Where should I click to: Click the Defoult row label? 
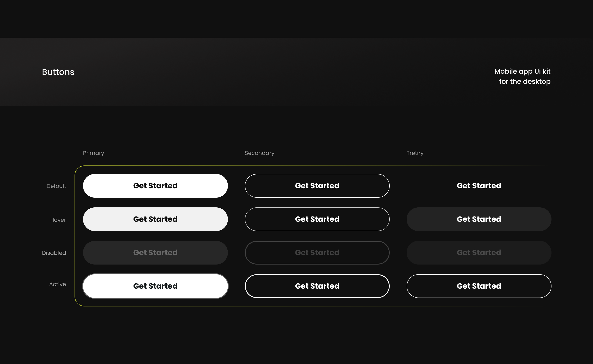(x=56, y=186)
